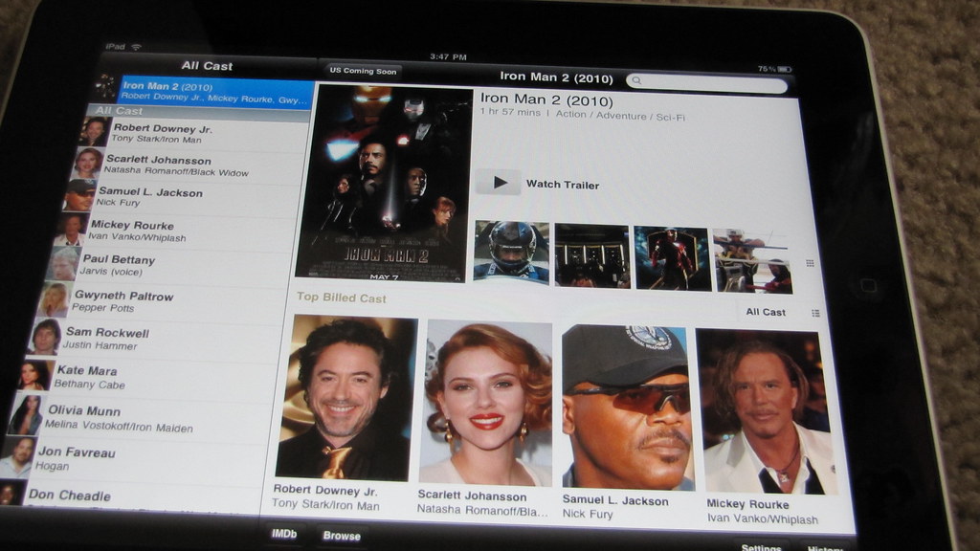Image resolution: width=980 pixels, height=551 pixels.
Task: Open the IMDb tab
Action: point(283,534)
